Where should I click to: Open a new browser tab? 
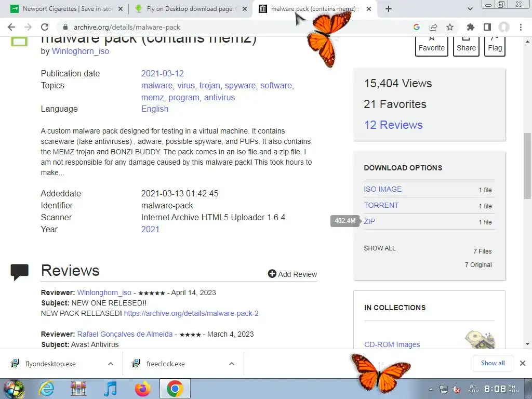pyautogui.click(x=389, y=9)
